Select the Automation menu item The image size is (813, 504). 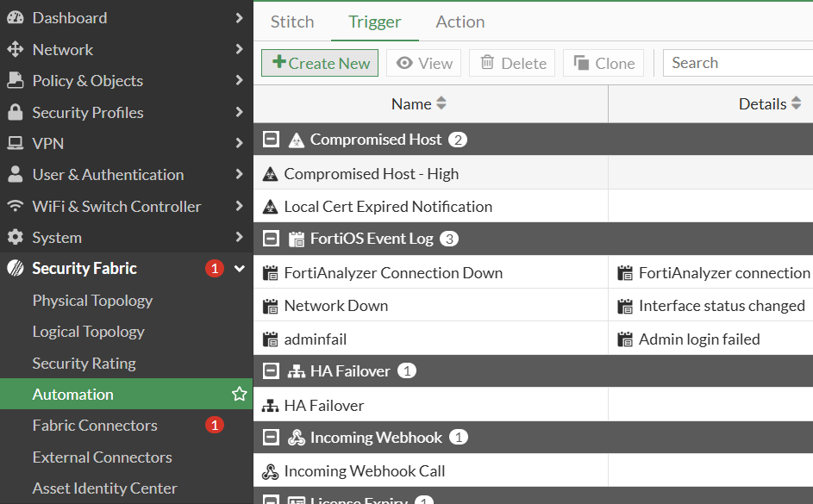click(x=127, y=395)
